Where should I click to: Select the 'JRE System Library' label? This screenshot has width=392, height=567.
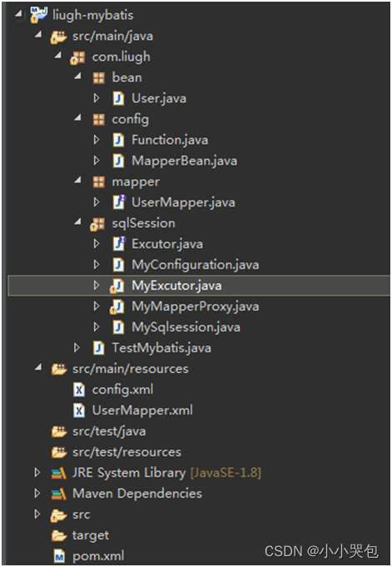129,473
